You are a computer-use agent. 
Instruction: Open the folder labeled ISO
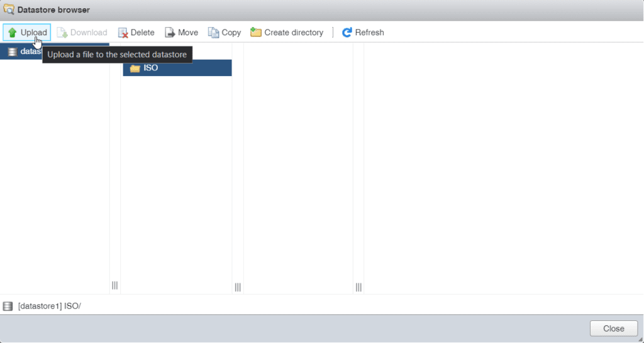coord(151,68)
